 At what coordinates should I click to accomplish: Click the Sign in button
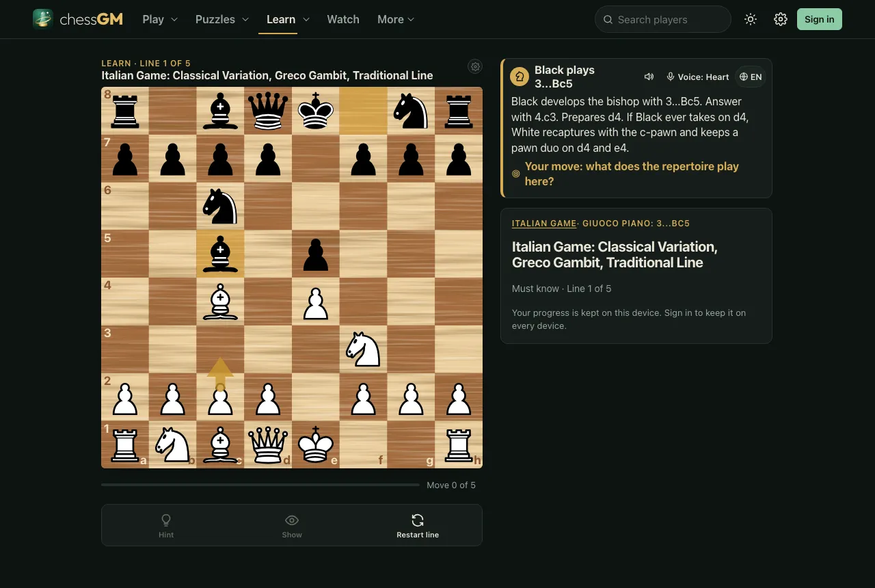[x=819, y=19]
